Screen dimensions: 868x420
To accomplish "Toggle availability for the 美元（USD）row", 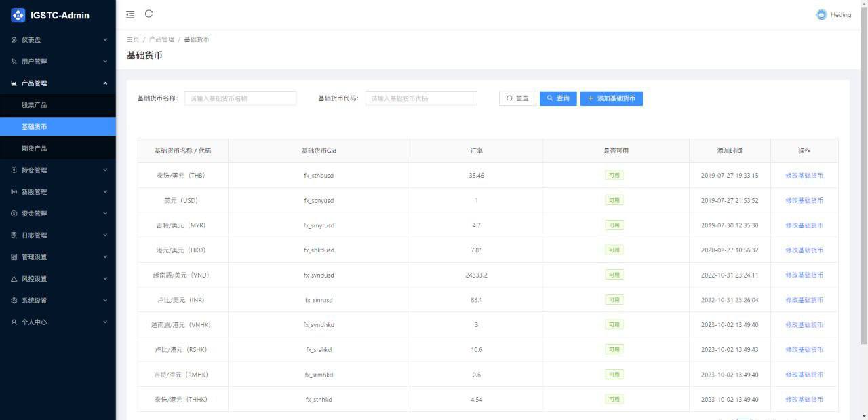I will click(613, 200).
